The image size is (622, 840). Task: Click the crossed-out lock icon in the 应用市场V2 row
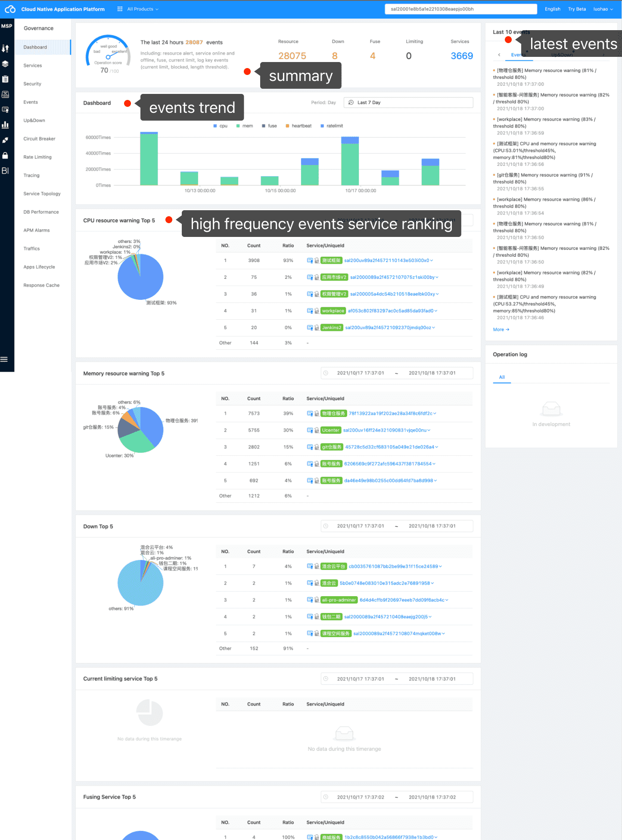[x=317, y=277]
